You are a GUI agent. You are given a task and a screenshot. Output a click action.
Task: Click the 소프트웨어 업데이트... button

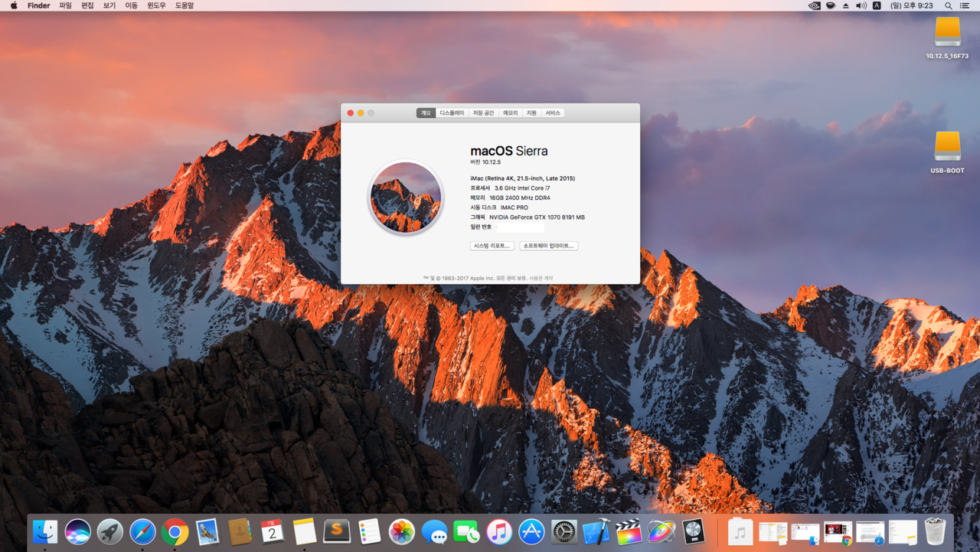click(549, 246)
